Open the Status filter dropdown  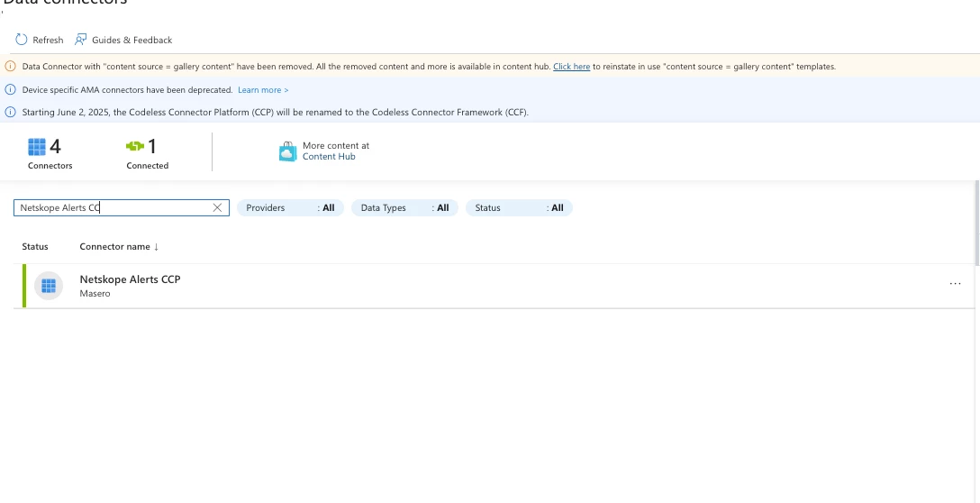[519, 207]
